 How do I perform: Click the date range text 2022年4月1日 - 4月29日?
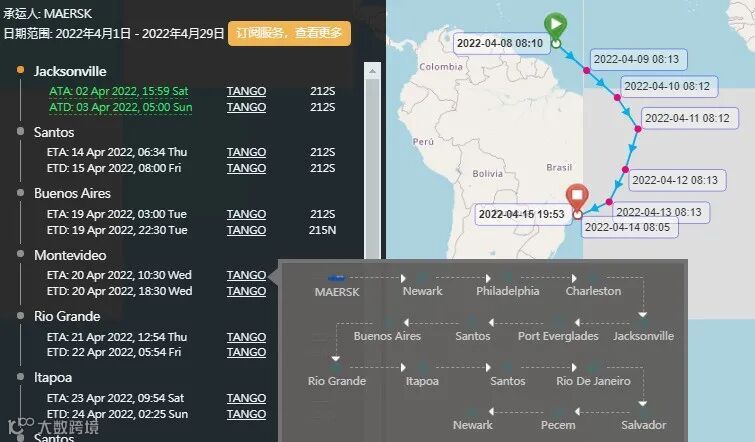[114, 33]
